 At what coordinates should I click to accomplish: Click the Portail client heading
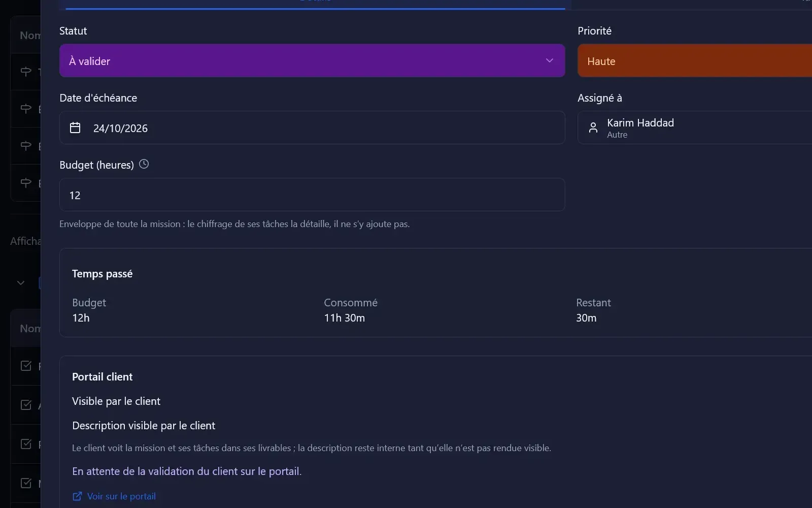[102, 377]
